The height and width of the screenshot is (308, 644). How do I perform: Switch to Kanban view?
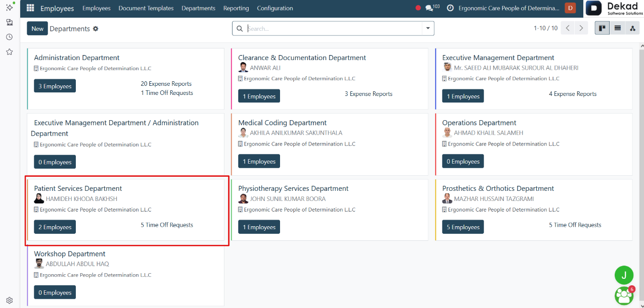click(x=602, y=28)
